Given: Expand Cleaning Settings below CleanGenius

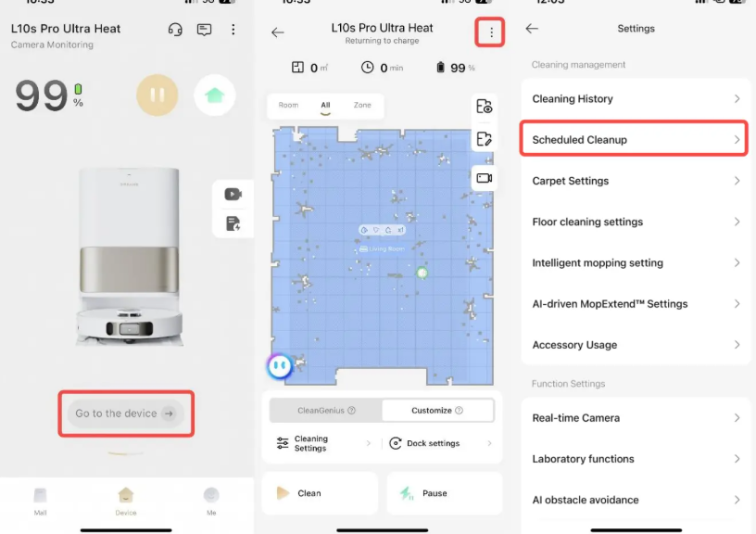Looking at the screenshot, I should [321, 444].
